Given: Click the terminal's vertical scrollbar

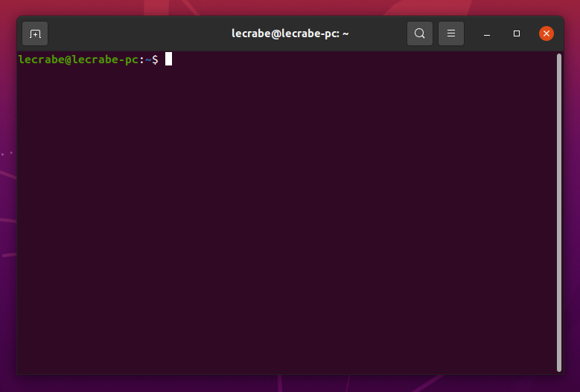Looking at the screenshot, I should coord(559,213).
